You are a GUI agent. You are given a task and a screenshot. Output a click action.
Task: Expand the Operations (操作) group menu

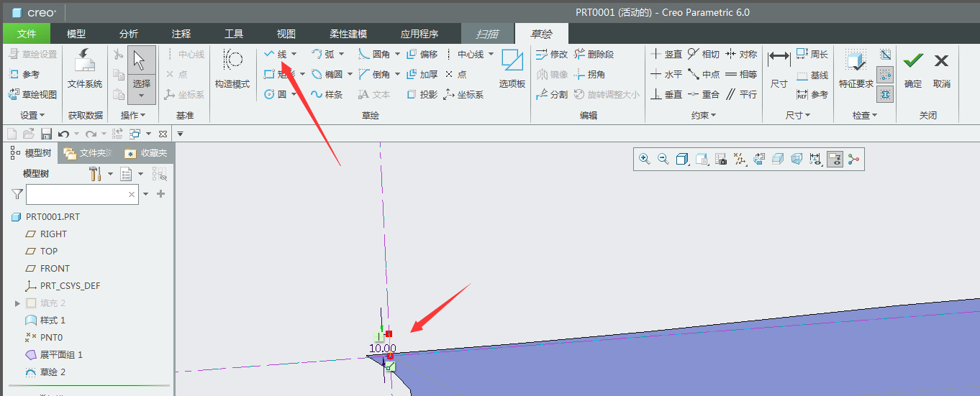pyautogui.click(x=133, y=115)
